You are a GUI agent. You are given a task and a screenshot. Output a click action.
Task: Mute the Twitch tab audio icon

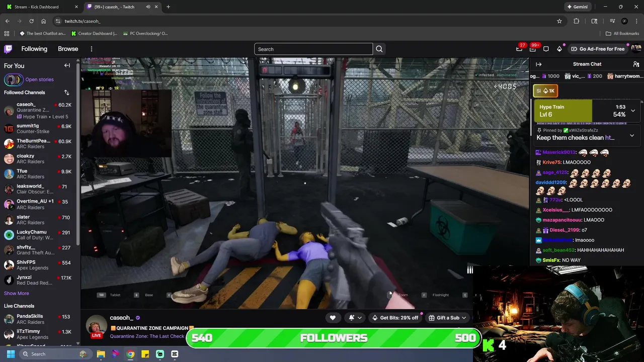click(x=148, y=7)
